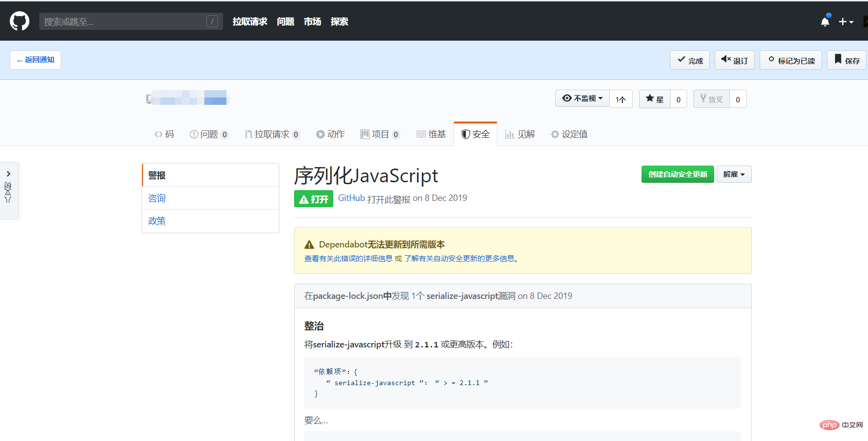Switch to the 码 code tab

tap(164, 134)
